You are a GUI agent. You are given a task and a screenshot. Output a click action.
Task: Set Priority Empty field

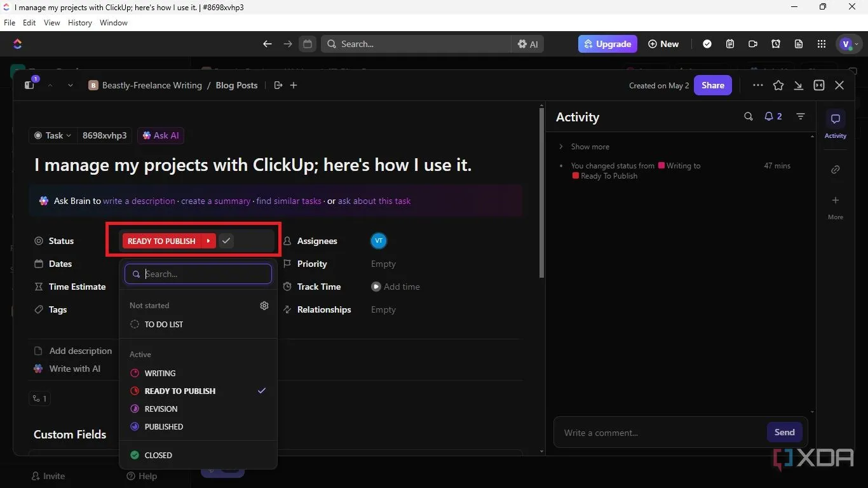(383, 264)
